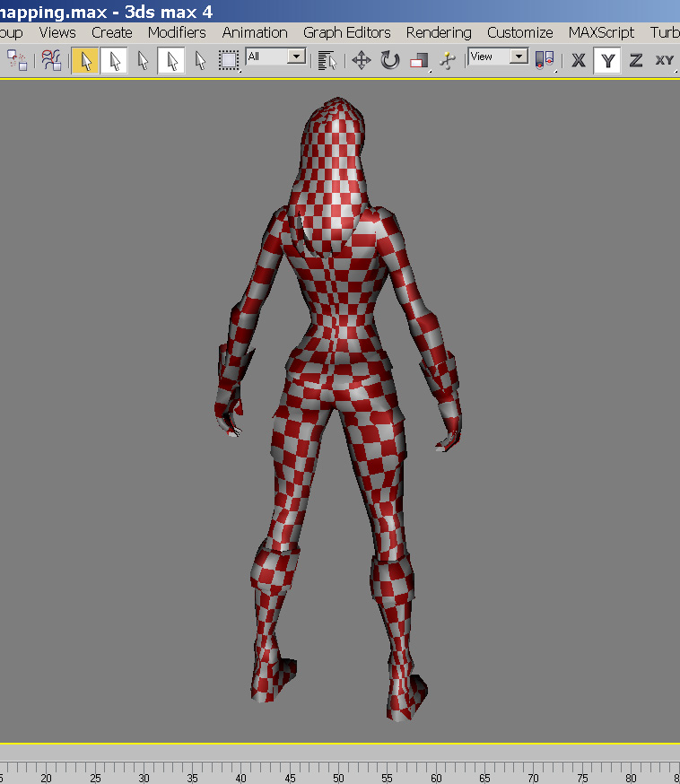Viewport: 680px width, 784px height.
Task: Open the Modifiers menu
Action: [177, 32]
